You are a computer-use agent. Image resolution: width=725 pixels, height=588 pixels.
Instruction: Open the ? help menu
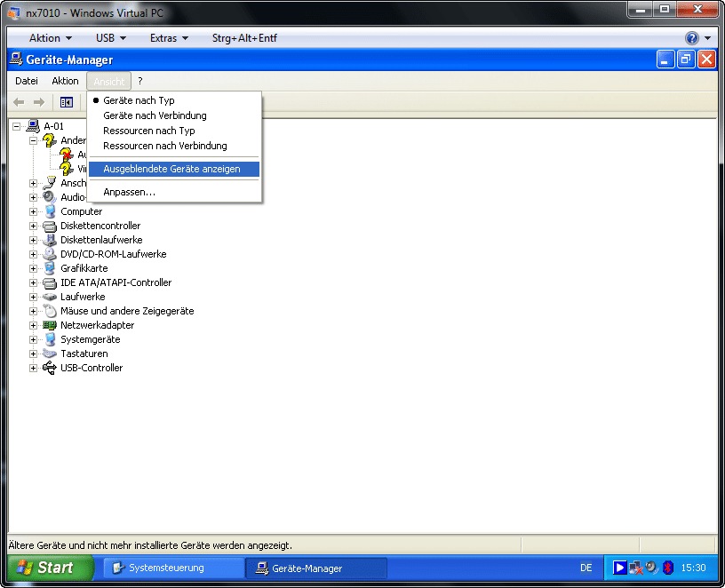140,81
